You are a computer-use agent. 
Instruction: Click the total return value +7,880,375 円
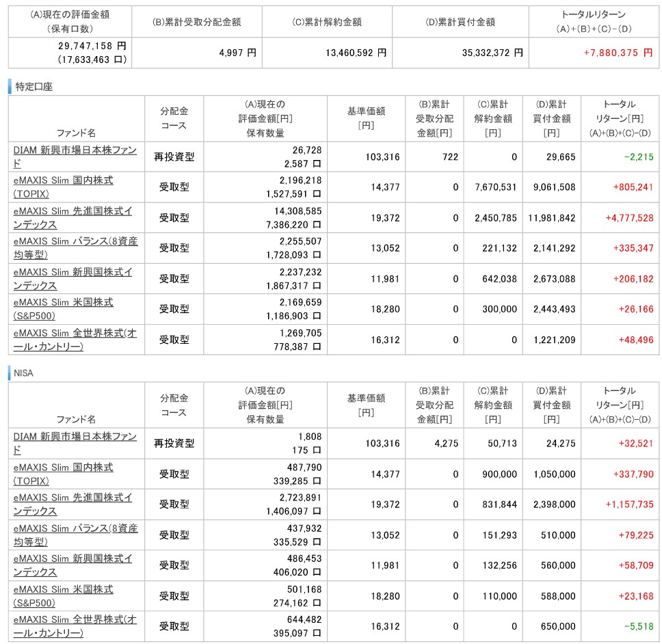[x=618, y=53]
